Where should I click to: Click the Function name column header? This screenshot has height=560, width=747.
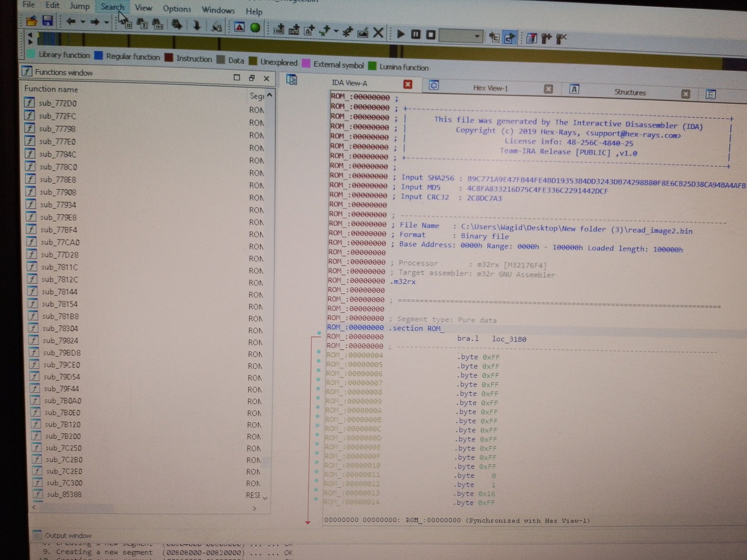click(x=51, y=89)
